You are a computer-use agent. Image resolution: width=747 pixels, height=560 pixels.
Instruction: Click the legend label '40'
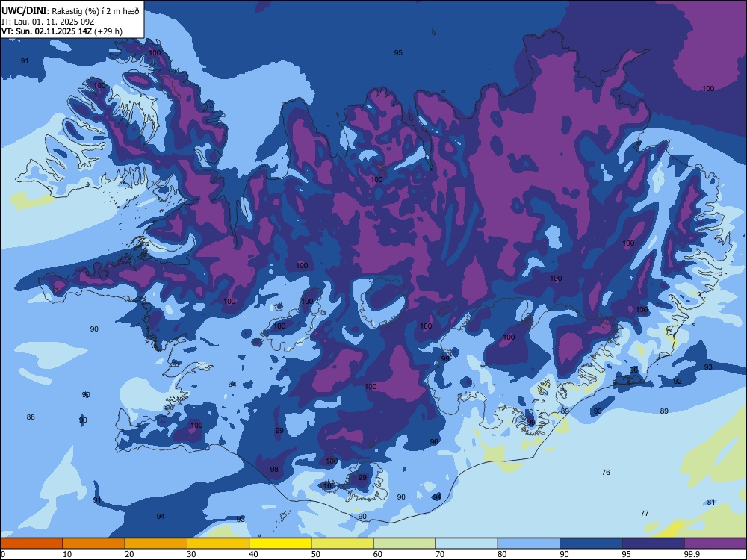click(253, 554)
